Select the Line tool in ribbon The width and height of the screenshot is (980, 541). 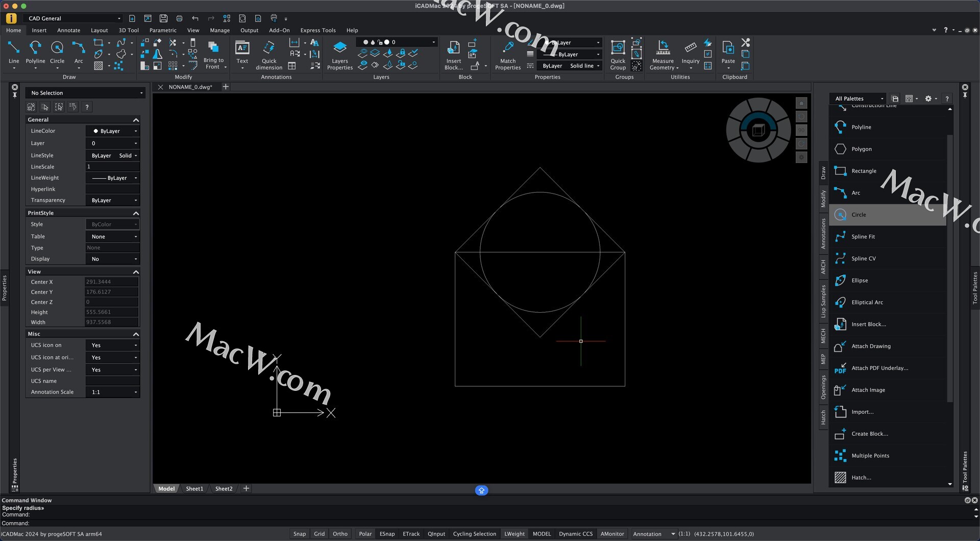[x=14, y=52]
